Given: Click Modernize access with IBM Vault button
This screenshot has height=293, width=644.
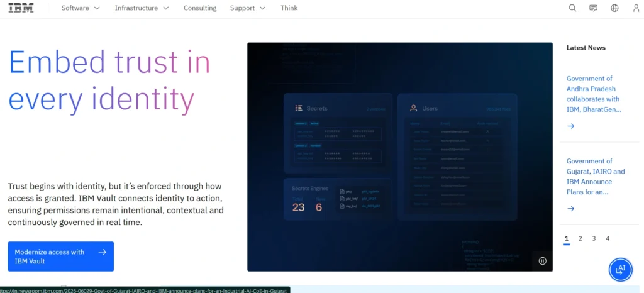Looking at the screenshot, I should (61, 257).
